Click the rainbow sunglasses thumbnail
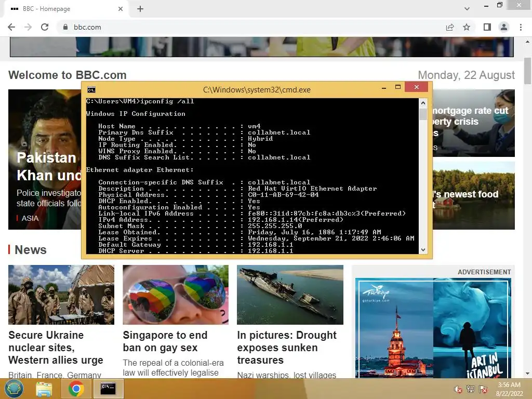The height and width of the screenshot is (399, 532). (176, 295)
